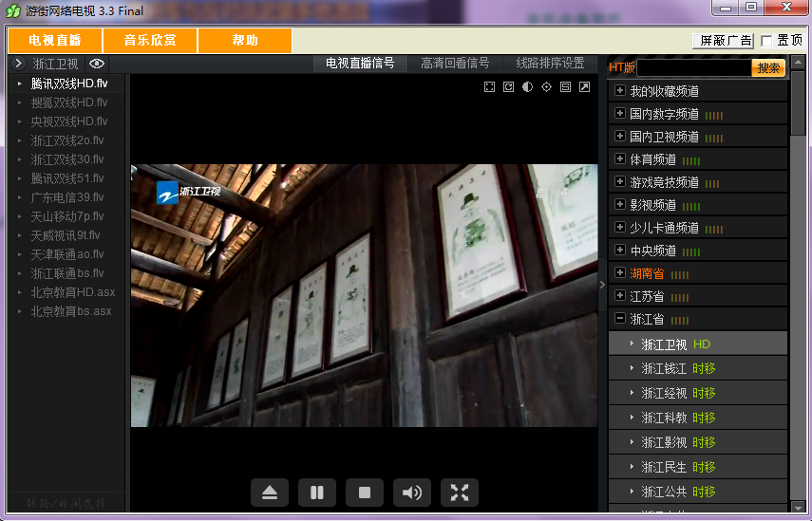Image resolution: width=812 pixels, height=521 pixels.
Task: Select source 广东电信39.flv
Action: [x=67, y=197]
